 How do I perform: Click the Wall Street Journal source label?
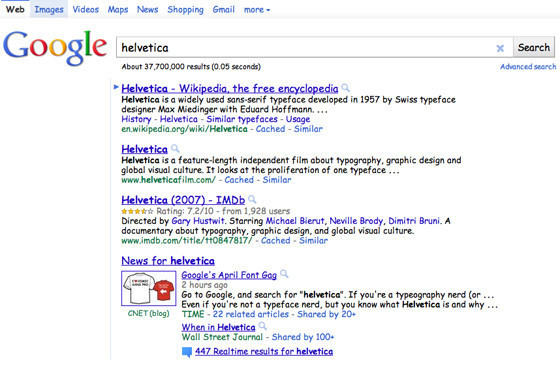coord(222,337)
